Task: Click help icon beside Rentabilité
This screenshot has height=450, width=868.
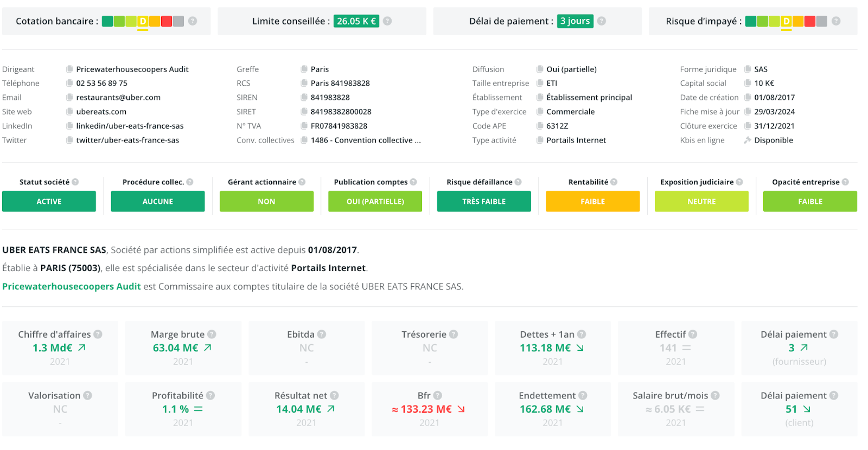Action: [x=614, y=182]
